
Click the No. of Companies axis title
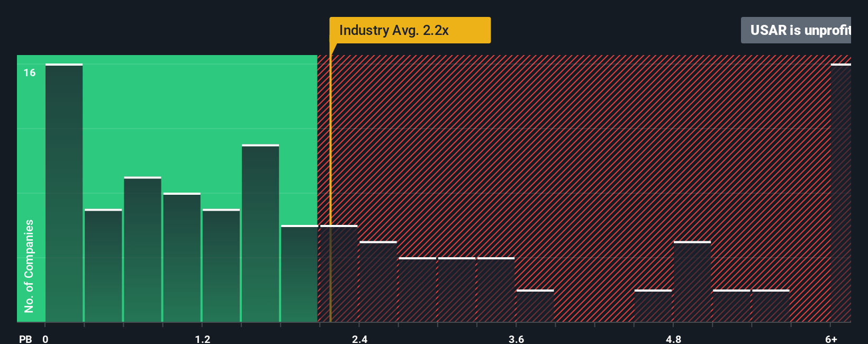pos(29,266)
